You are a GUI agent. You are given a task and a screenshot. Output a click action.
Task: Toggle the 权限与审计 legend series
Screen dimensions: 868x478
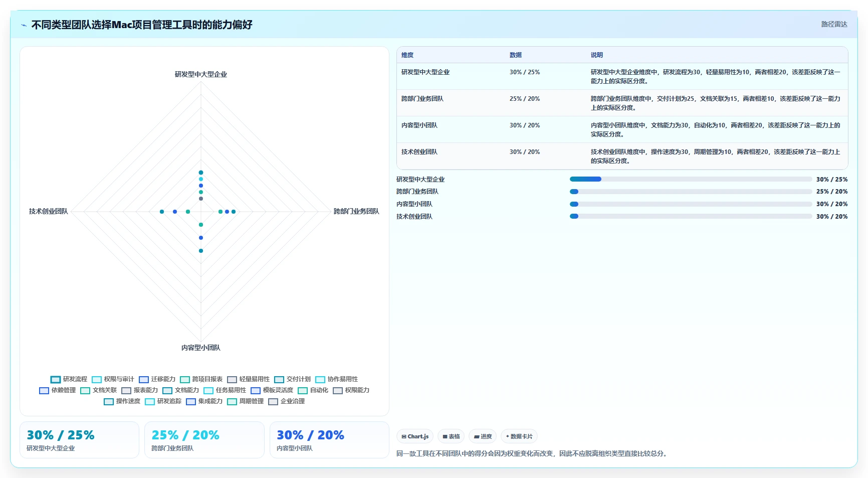click(113, 379)
